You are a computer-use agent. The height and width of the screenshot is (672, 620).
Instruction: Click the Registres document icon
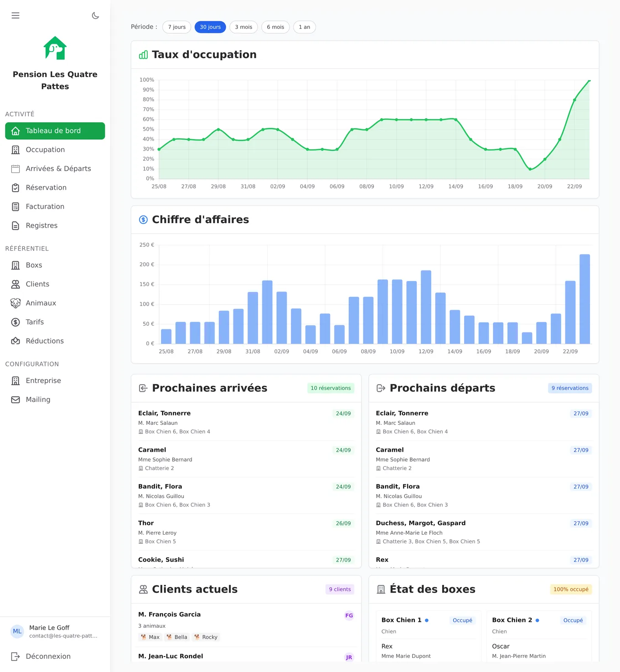click(x=15, y=225)
